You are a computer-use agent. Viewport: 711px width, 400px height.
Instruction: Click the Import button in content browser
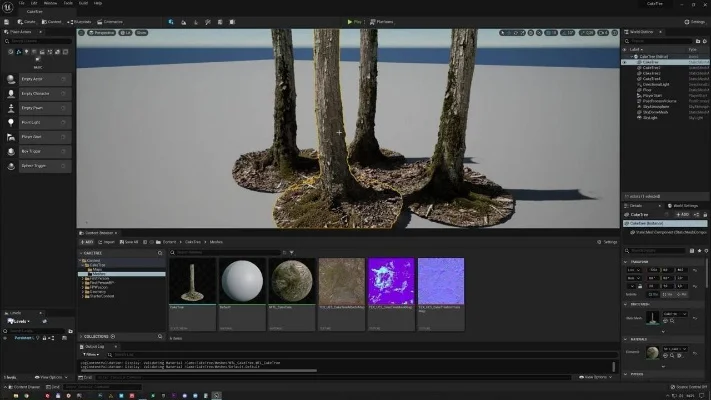point(107,242)
